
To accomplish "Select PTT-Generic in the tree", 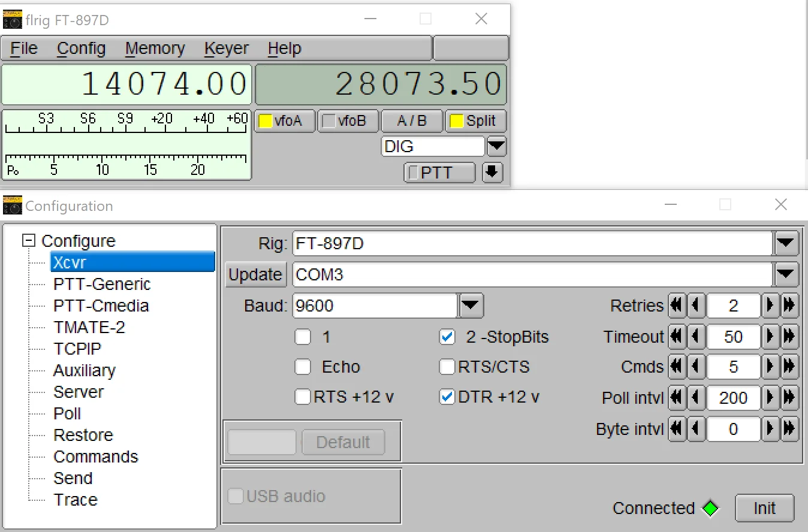I will 102,284.
